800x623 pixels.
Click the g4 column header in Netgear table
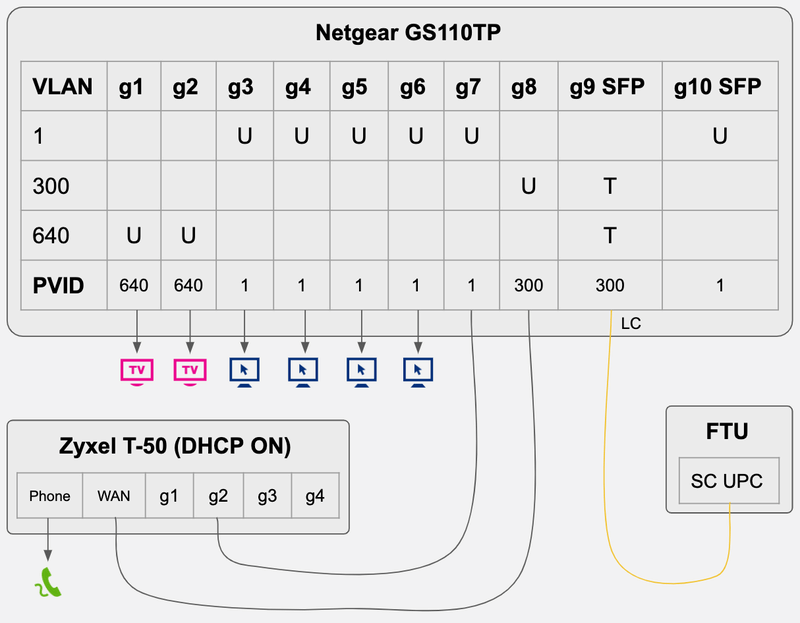pyautogui.click(x=302, y=86)
